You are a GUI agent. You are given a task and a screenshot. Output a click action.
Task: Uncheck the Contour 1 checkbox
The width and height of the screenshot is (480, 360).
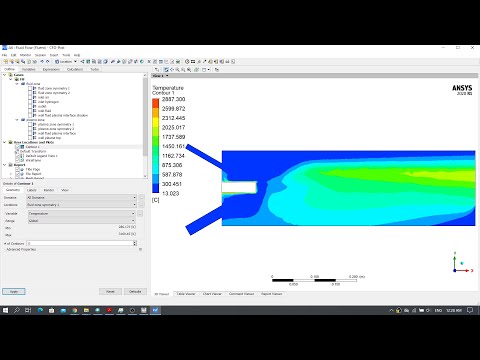(18, 147)
